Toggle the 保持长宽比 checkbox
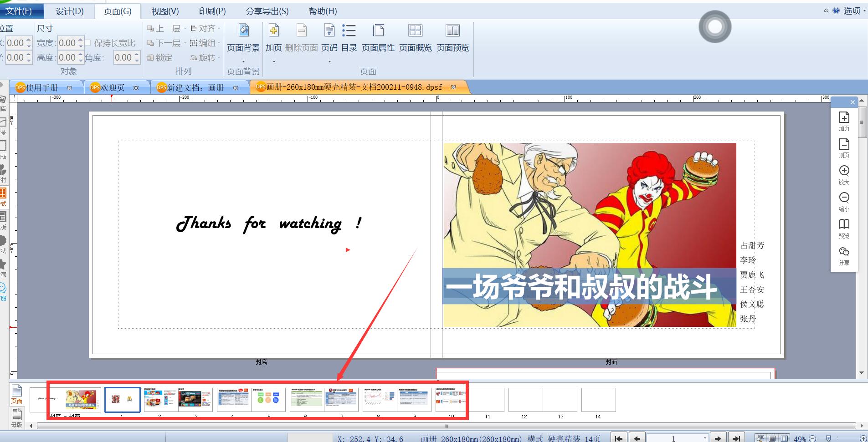 (88, 43)
